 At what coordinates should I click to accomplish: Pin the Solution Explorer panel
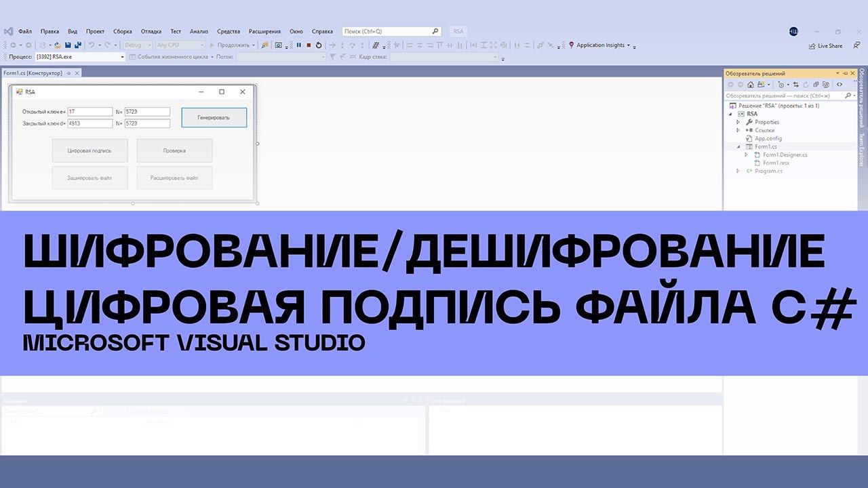(x=846, y=73)
